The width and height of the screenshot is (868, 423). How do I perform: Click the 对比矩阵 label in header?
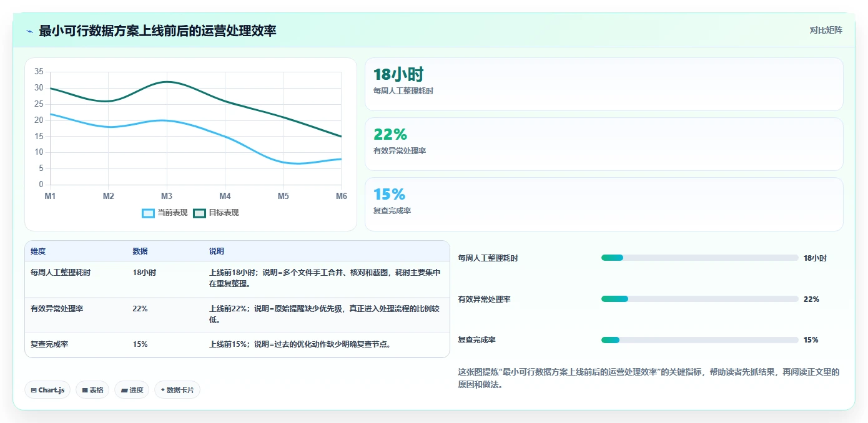[826, 30]
